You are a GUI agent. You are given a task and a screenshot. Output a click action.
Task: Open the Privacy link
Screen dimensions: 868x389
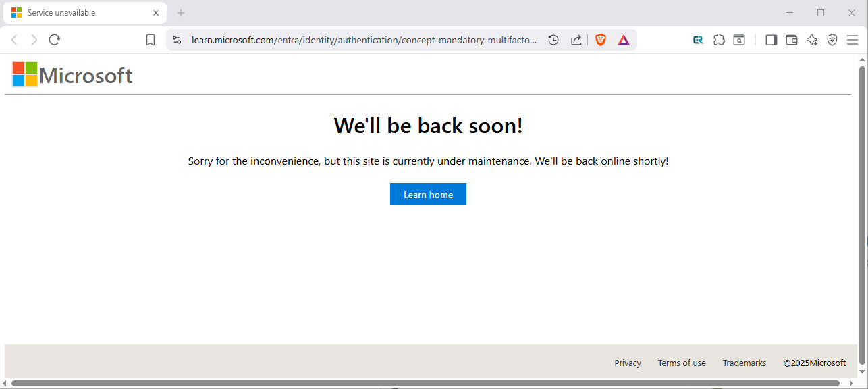pos(628,363)
